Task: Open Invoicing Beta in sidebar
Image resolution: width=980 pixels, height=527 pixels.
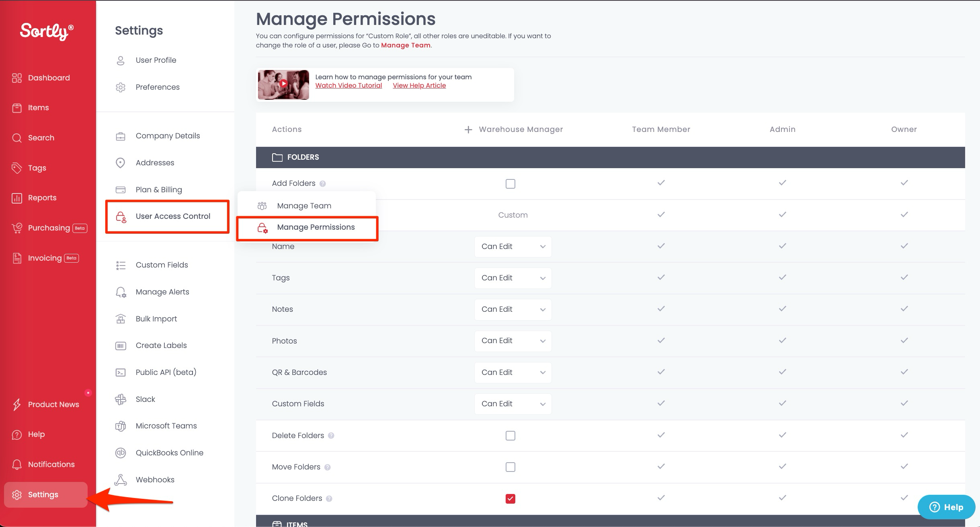Action: (x=45, y=258)
